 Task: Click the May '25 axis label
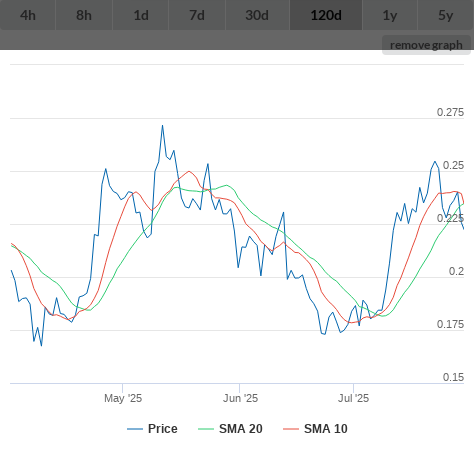tap(123, 398)
